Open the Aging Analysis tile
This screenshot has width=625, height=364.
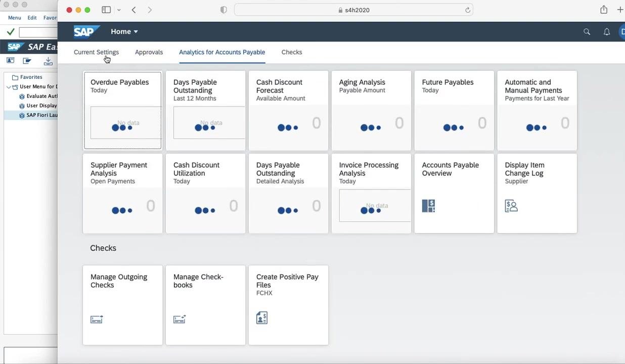(x=371, y=110)
